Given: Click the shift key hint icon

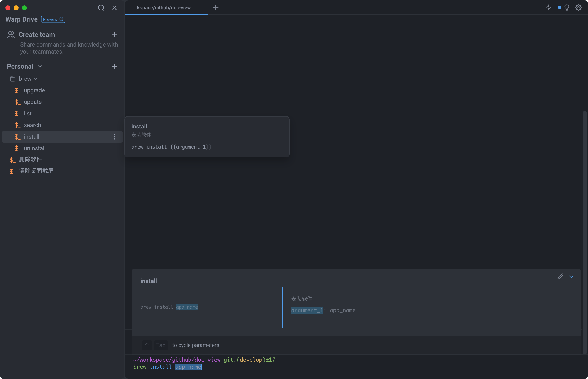Looking at the screenshot, I should [147, 345].
